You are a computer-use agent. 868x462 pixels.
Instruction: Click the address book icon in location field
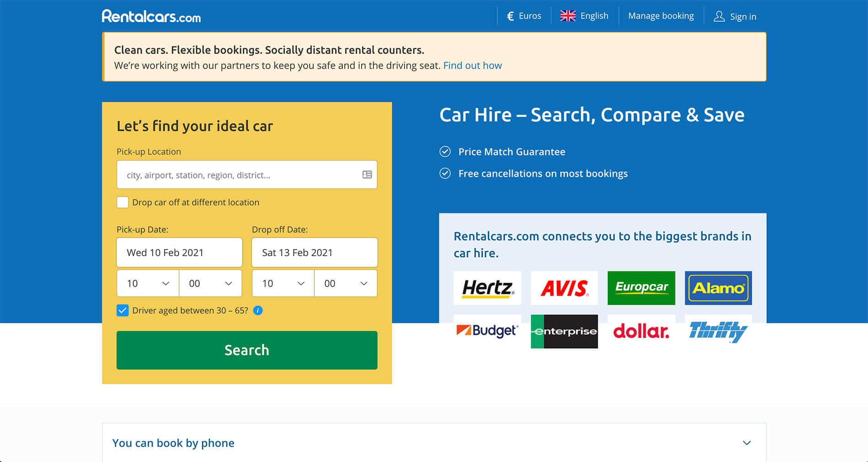click(367, 175)
